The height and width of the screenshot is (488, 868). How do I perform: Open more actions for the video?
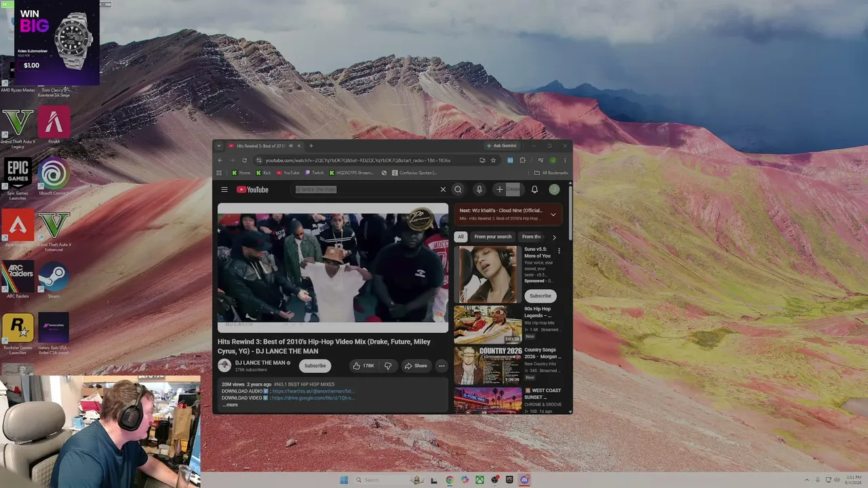pyautogui.click(x=441, y=366)
